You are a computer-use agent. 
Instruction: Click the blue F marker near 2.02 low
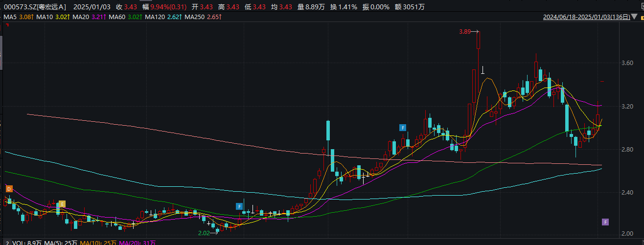[240, 206]
